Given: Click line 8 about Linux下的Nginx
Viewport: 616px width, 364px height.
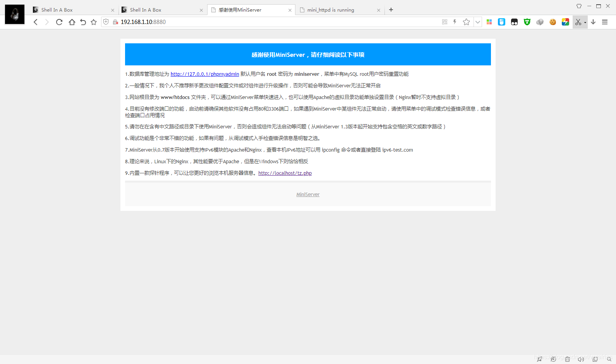Looking at the screenshot, I should tap(217, 162).
